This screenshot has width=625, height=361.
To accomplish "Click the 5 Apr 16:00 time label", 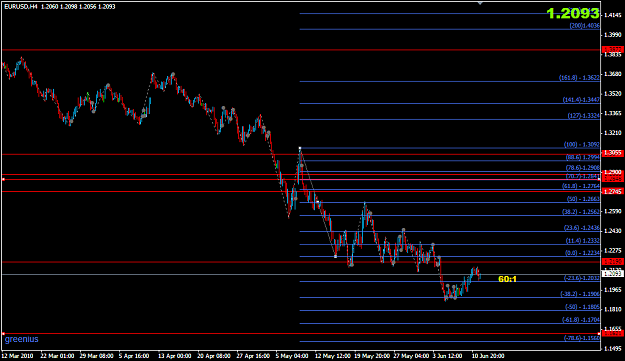I will point(134,356).
